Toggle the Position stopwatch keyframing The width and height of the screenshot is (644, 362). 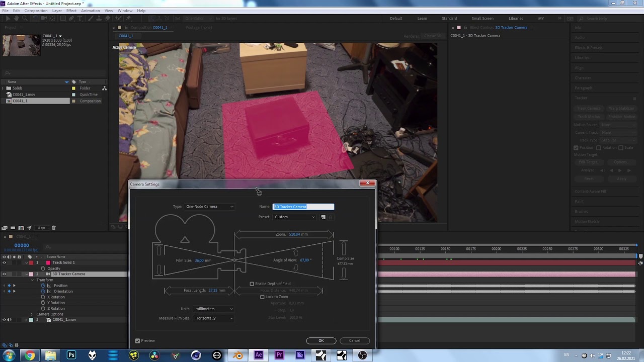[x=43, y=286]
